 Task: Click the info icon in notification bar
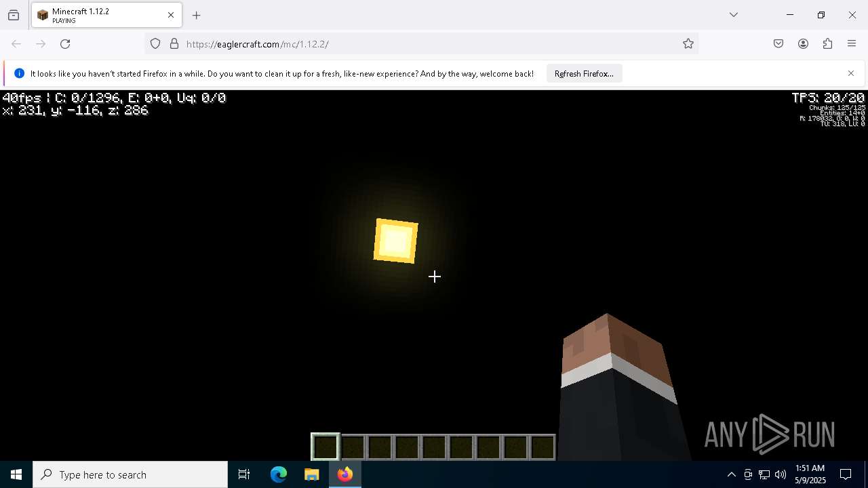pyautogui.click(x=19, y=74)
